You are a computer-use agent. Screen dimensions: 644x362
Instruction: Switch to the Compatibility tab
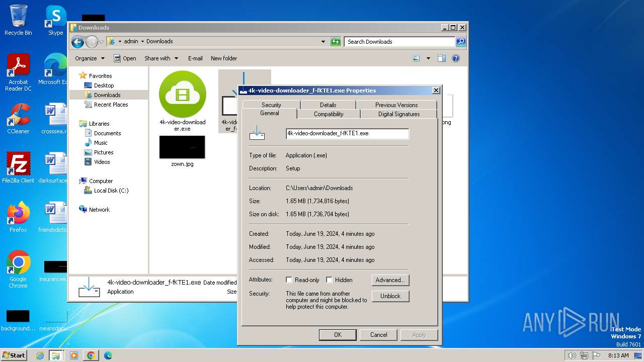click(x=329, y=114)
